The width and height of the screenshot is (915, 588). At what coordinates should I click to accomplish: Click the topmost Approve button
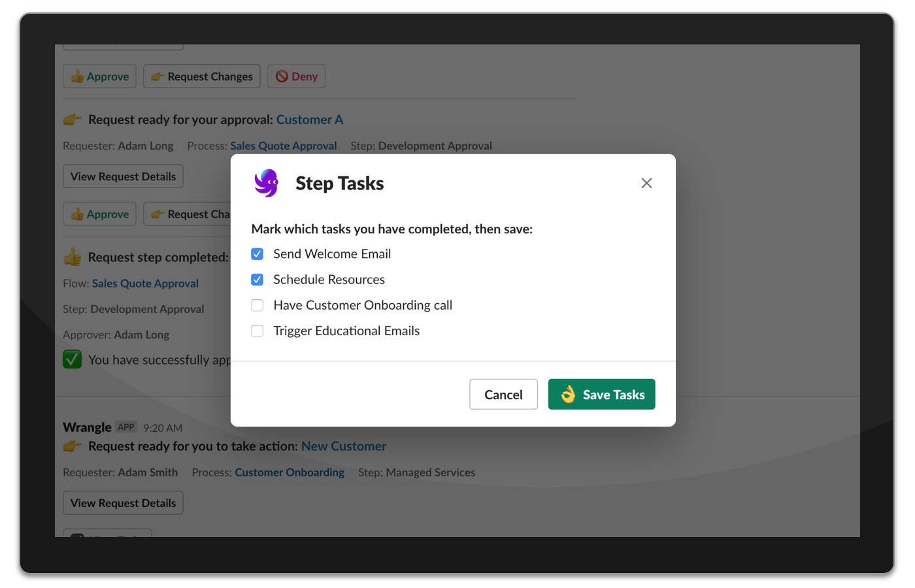(99, 76)
